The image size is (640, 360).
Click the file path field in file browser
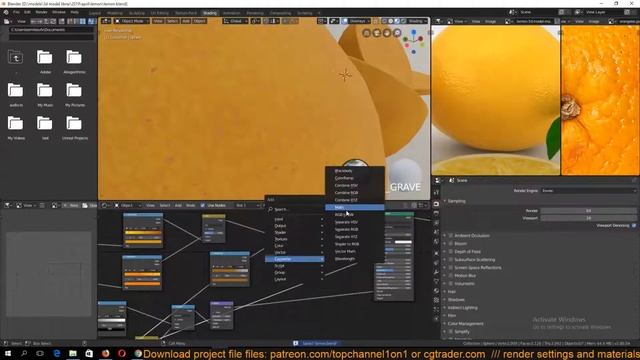point(51,30)
